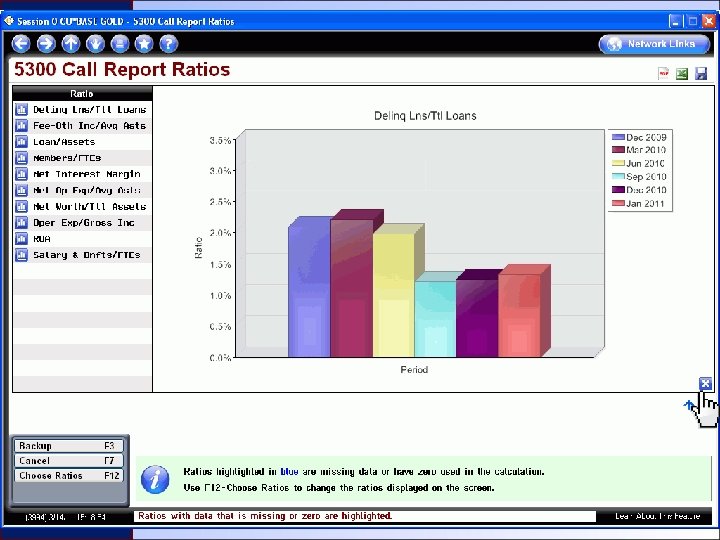Click the save diskette icon
This screenshot has width=720, height=540.
pos(701,73)
